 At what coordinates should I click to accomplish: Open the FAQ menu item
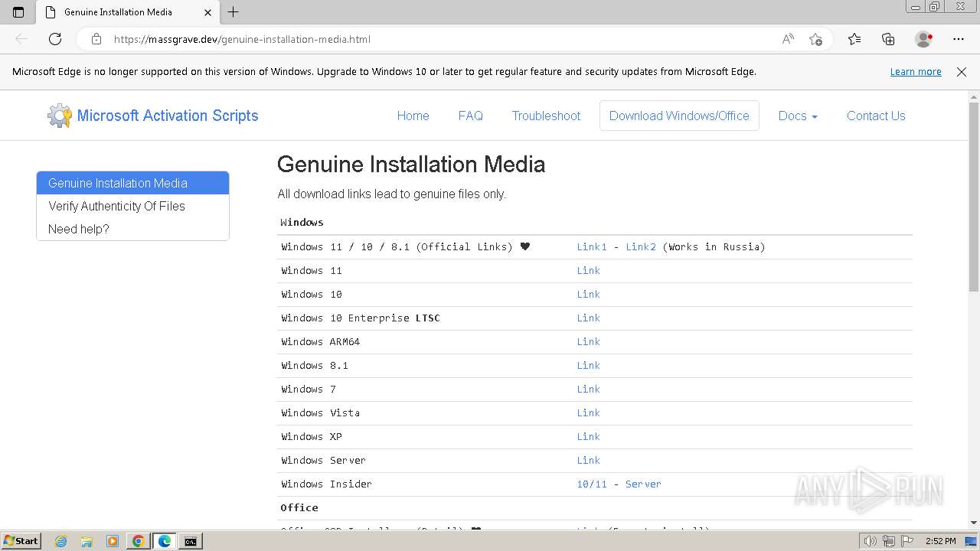pos(470,116)
